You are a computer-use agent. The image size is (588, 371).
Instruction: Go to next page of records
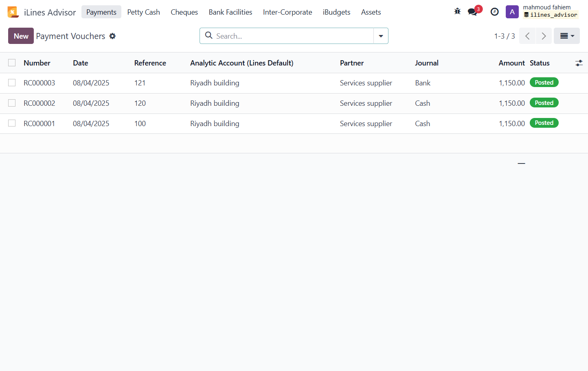pyautogui.click(x=544, y=36)
